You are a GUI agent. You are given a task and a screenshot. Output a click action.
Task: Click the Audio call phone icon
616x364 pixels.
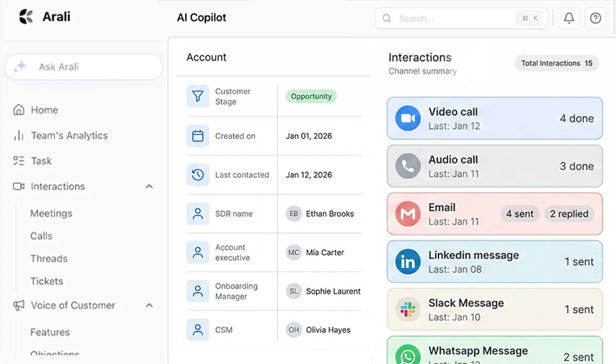click(x=408, y=166)
